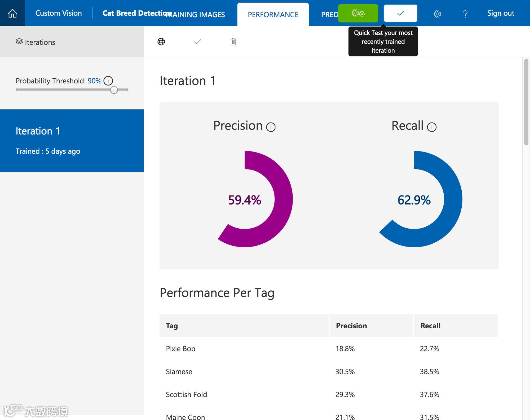Open Custom Vision link in header

pos(59,13)
